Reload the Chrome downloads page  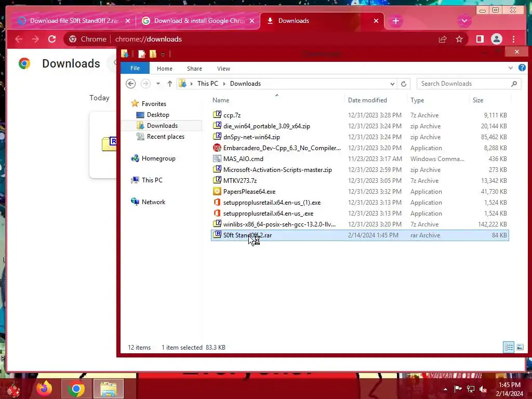pos(52,39)
